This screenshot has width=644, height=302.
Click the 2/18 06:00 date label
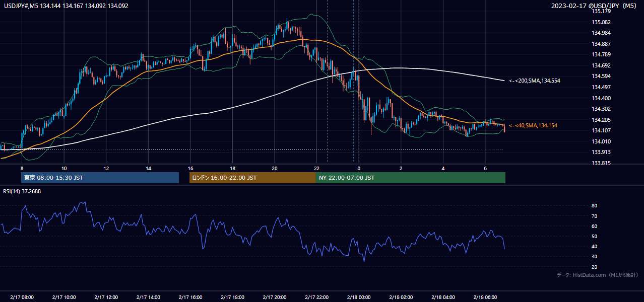[485, 297]
